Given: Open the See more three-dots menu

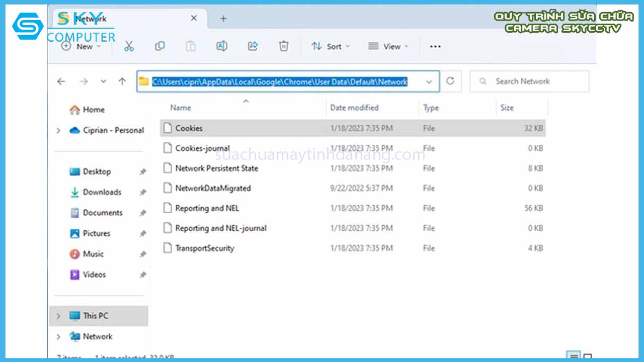Looking at the screenshot, I should click(x=435, y=46).
